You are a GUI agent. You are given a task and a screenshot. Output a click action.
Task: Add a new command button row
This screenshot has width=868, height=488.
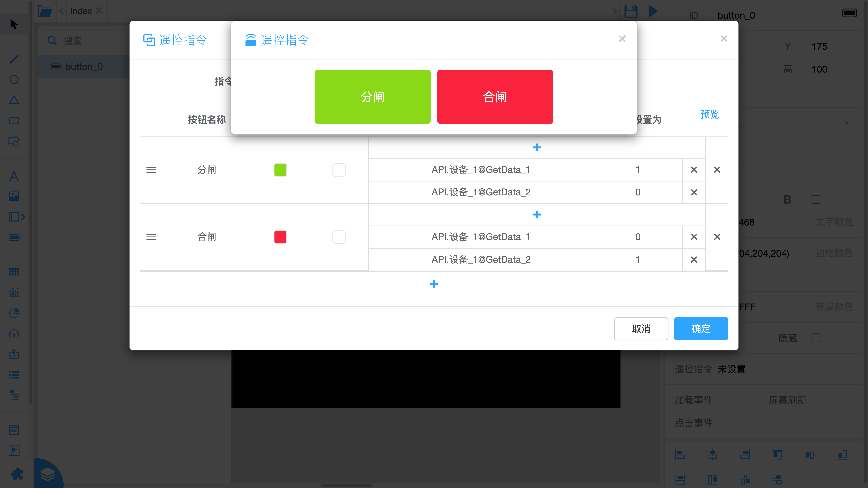click(434, 284)
